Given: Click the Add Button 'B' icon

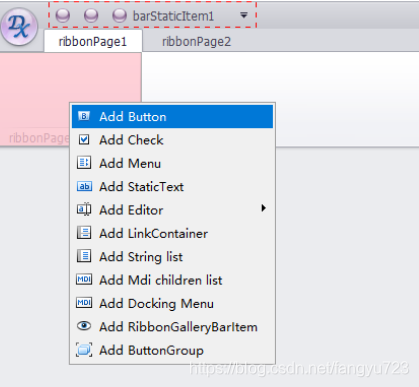Looking at the screenshot, I should (84, 116).
